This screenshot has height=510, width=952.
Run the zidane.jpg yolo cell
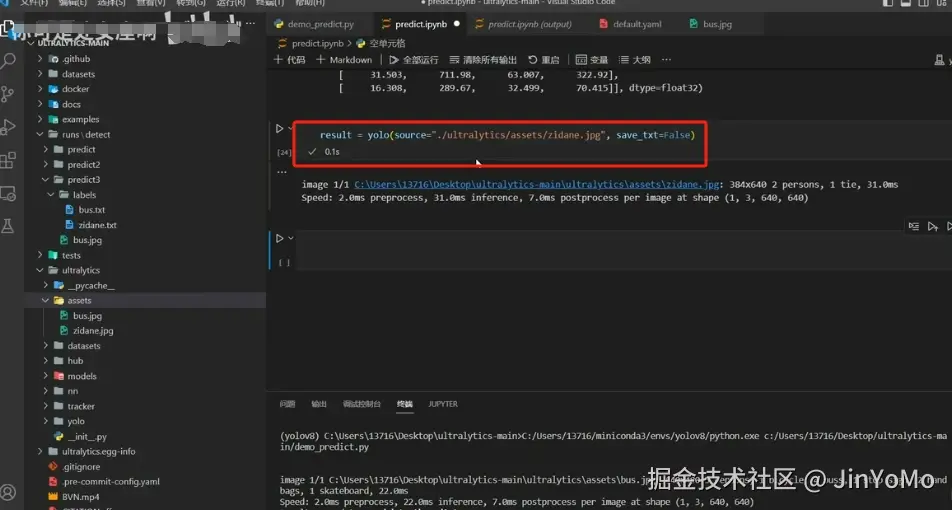(x=279, y=129)
